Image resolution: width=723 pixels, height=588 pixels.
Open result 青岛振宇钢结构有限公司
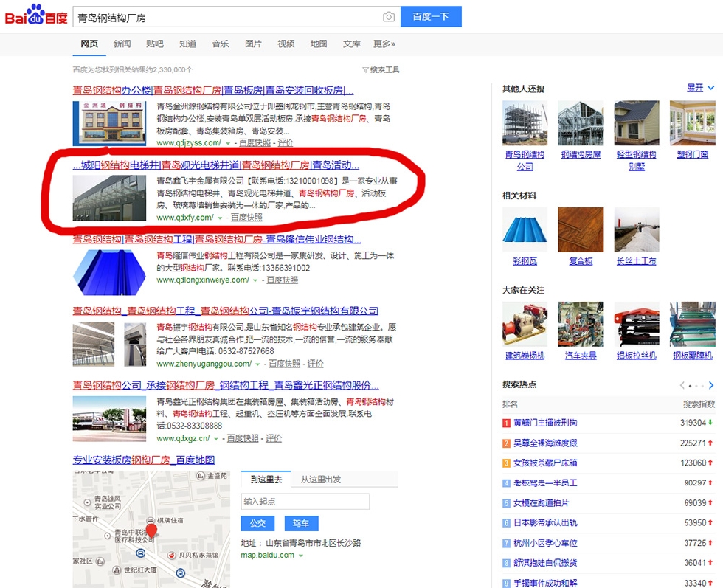click(226, 311)
